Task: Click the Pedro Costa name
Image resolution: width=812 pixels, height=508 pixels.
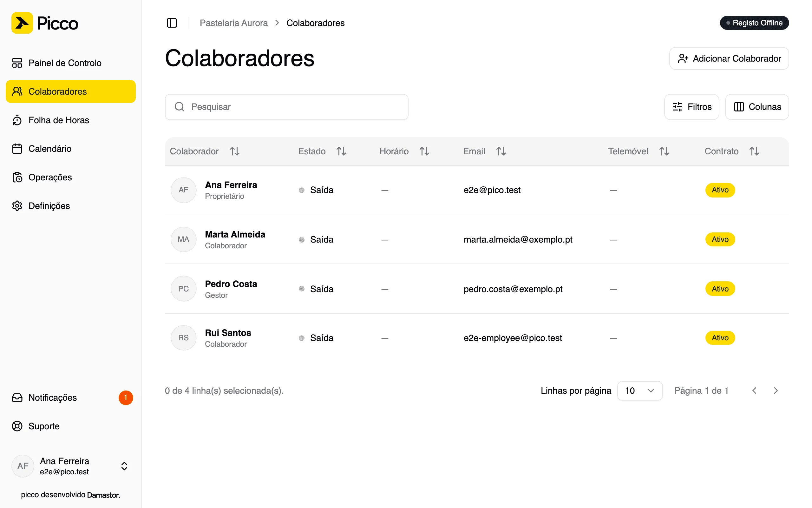Action: (231, 284)
